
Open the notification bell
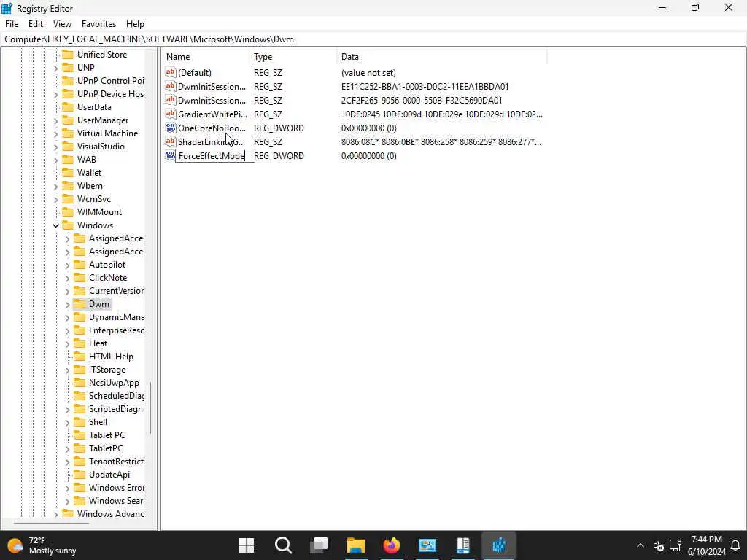pos(735,545)
